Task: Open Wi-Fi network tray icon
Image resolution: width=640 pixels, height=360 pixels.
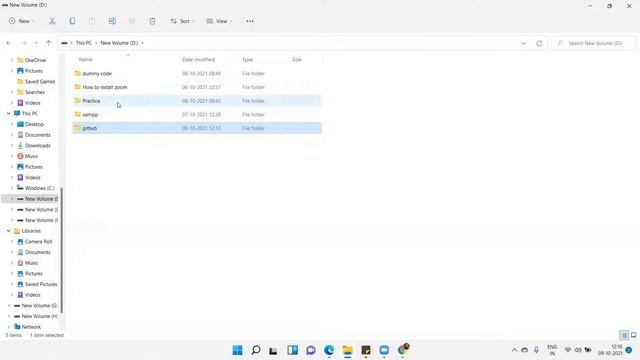Action: (x=567, y=350)
